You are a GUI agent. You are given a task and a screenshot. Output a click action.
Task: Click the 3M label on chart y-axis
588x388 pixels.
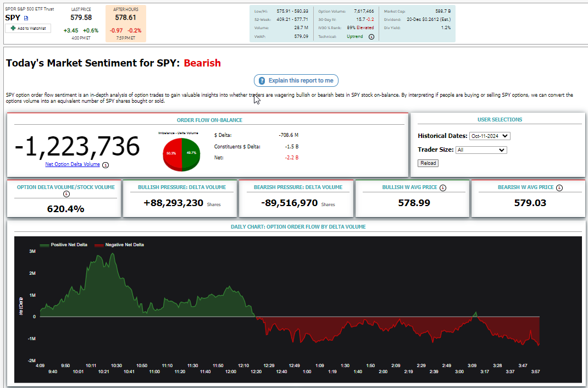pos(32,252)
